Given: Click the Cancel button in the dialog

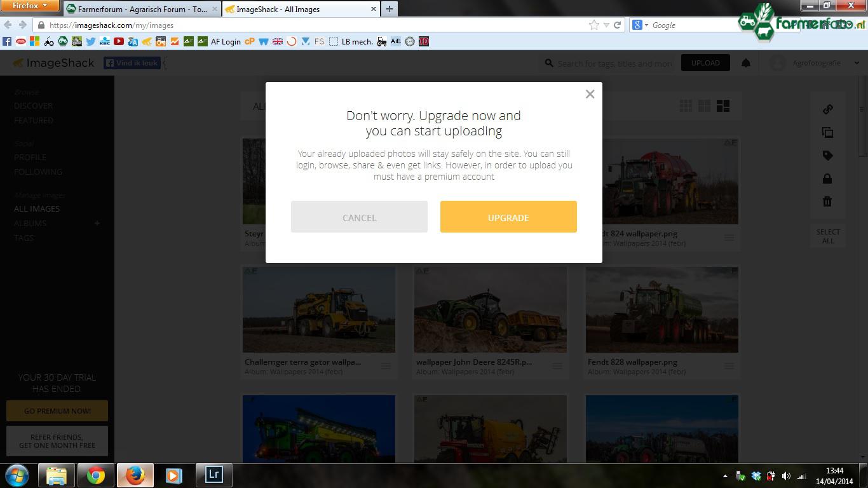Looking at the screenshot, I should coord(359,217).
